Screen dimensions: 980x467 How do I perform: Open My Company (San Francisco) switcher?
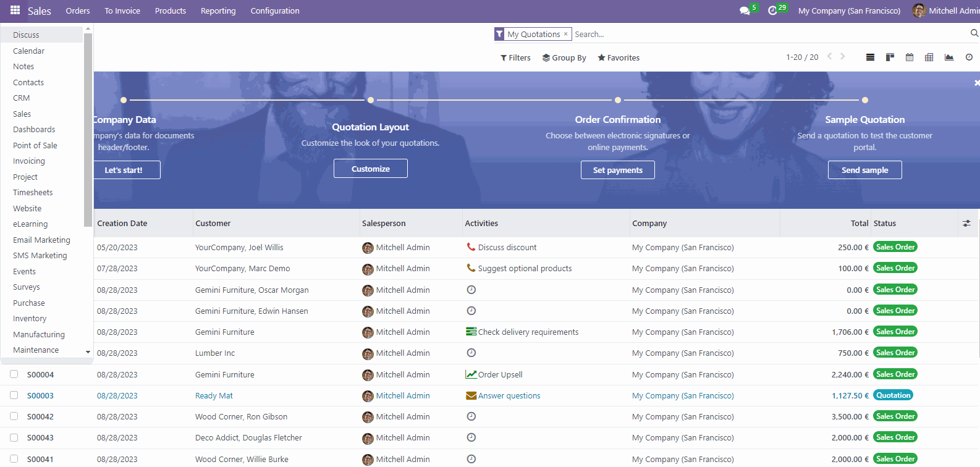coord(849,11)
